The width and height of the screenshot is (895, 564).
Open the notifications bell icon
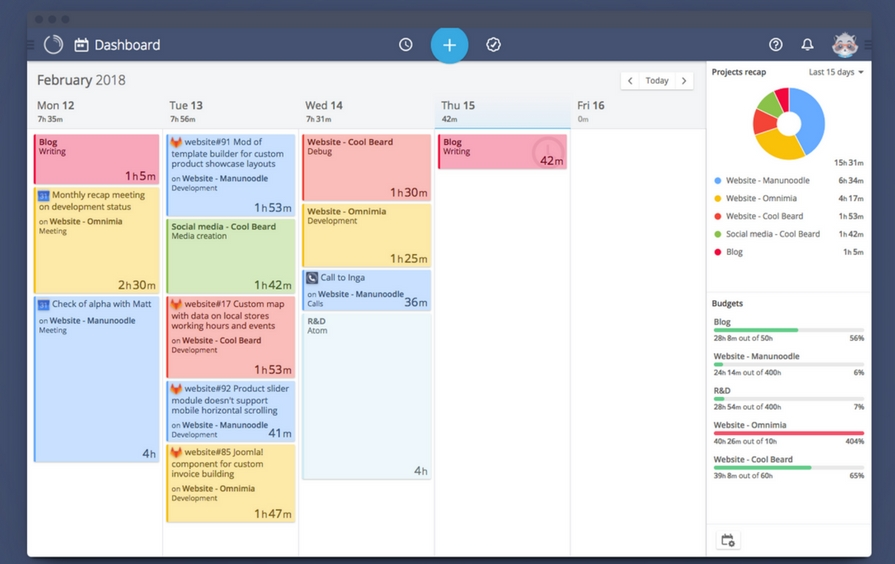pyautogui.click(x=807, y=45)
